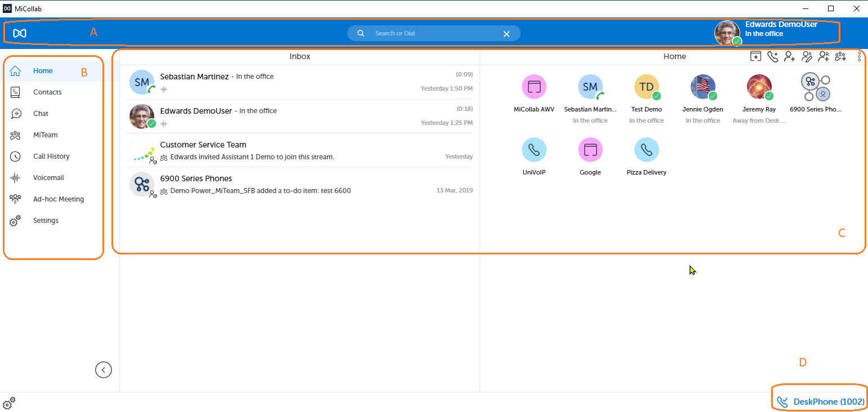Viewport: 868px width, 412px height.
Task: Click the Mitel logo in blue header
Action: pos(20,33)
